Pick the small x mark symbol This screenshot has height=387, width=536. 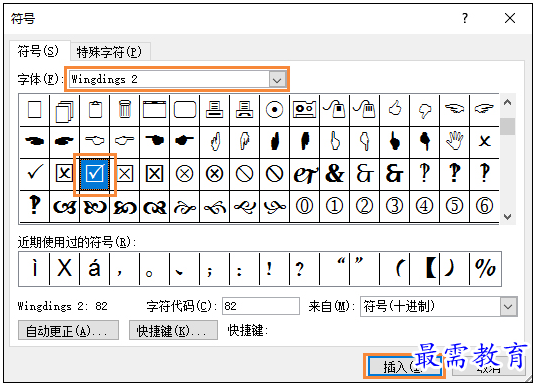[x=485, y=141]
